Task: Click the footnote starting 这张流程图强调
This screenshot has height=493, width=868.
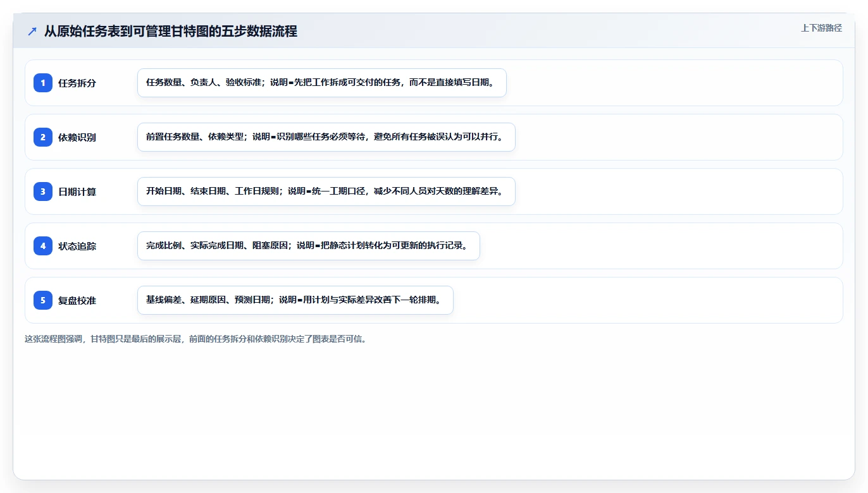Action: point(195,339)
